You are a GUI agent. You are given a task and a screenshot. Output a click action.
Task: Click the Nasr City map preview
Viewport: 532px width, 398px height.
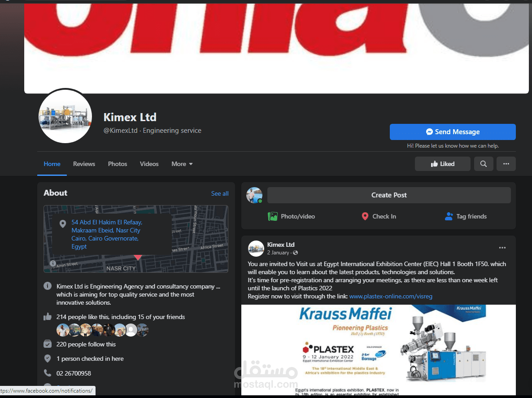point(136,239)
